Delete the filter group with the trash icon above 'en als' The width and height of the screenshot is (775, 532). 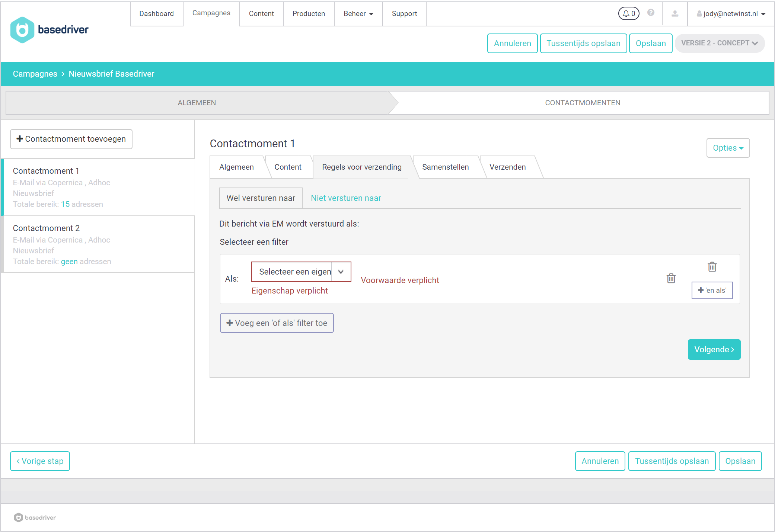[712, 267]
